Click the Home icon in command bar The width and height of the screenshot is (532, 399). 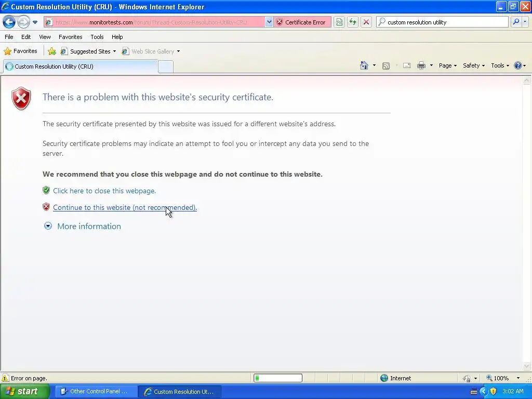[364, 65]
